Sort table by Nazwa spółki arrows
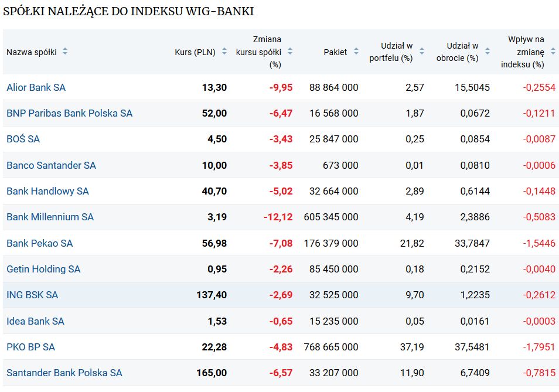 click(x=65, y=52)
